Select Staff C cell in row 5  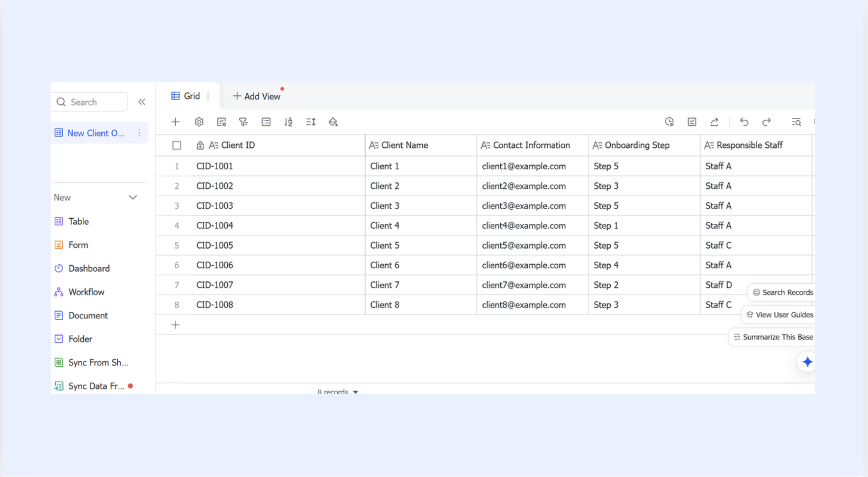pos(756,245)
